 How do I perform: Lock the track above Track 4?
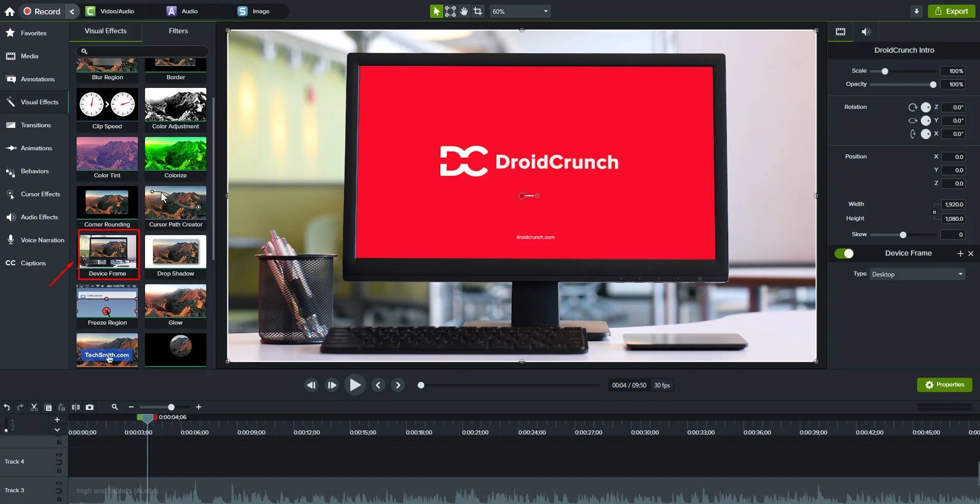tap(59, 442)
